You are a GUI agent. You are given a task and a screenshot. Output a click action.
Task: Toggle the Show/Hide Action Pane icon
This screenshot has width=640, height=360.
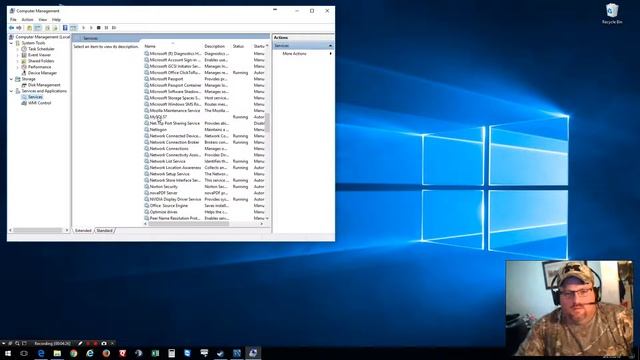click(73, 28)
